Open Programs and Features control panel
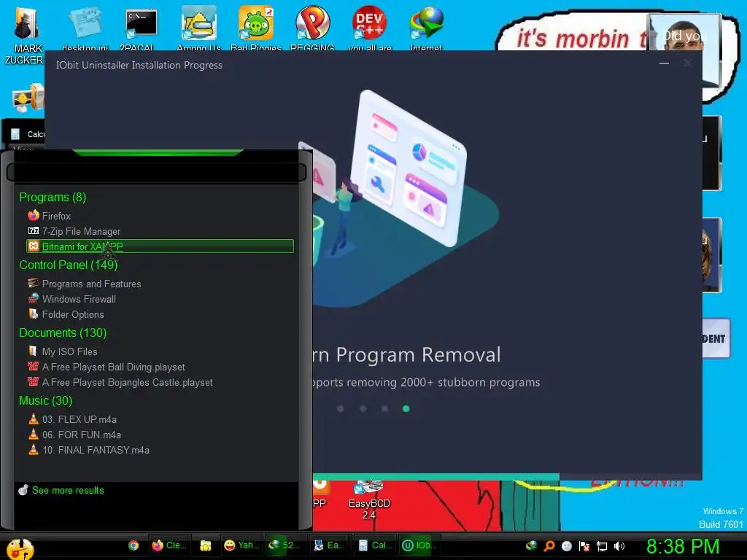 coord(85,284)
